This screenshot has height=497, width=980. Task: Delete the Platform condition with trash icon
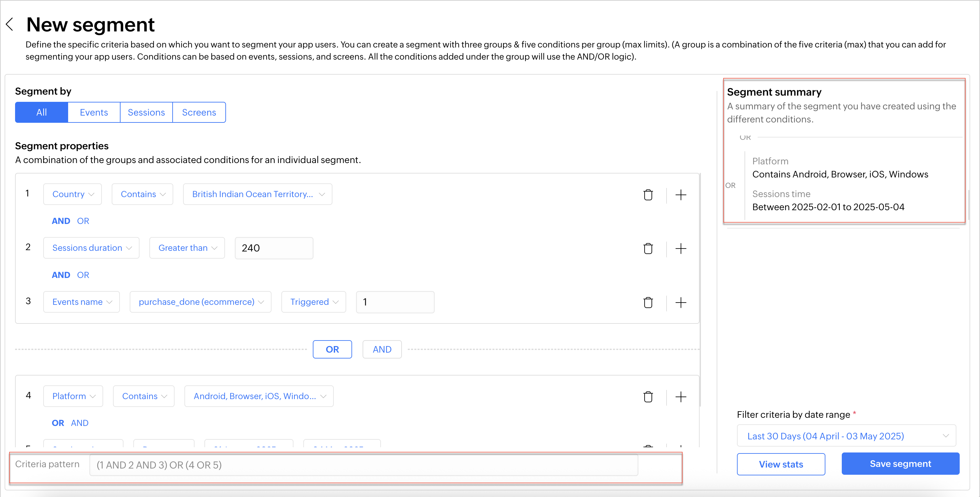tap(648, 397)
